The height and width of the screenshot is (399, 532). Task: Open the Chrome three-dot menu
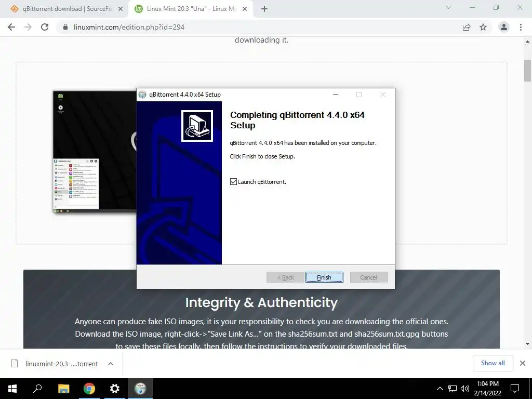tap(521, 27)
